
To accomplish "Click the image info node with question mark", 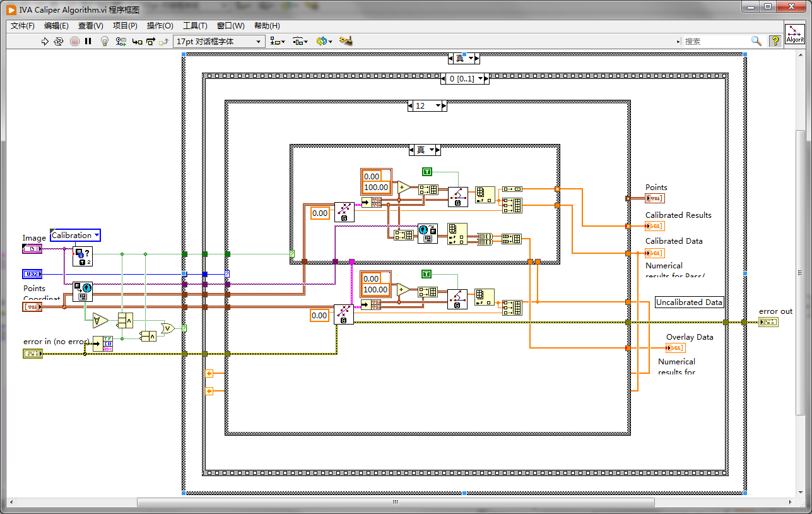I will (x=82, y=256).
